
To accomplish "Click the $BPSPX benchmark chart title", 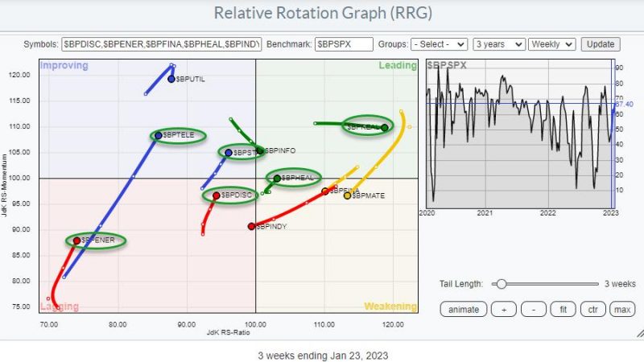I will [447, 65].
